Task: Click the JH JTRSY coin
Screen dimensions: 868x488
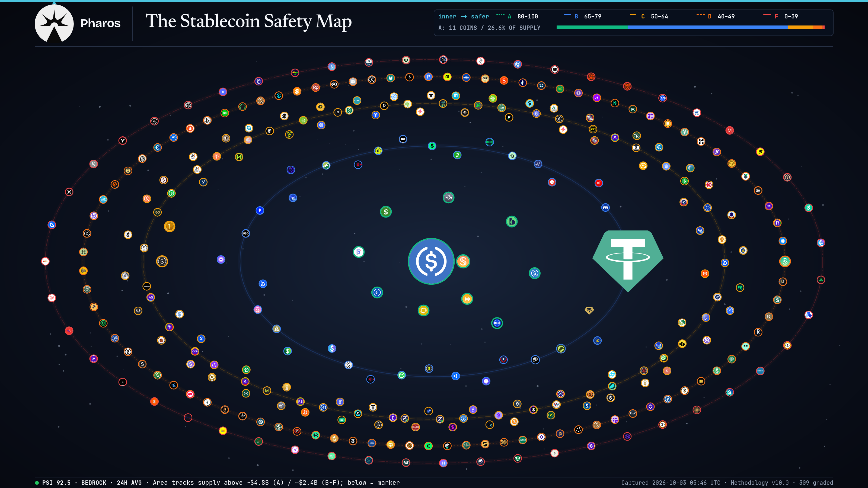Action: [197, 169]
